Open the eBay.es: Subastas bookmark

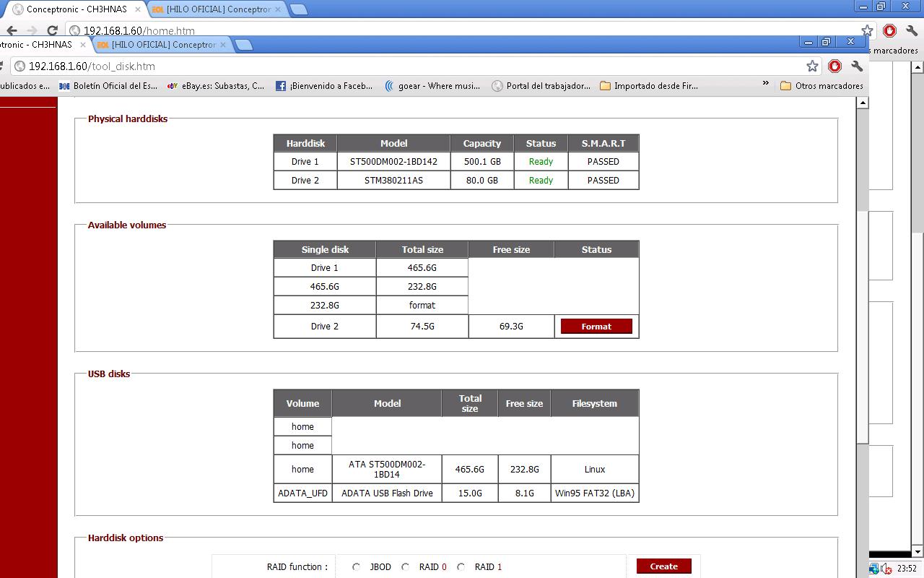coord(216,86)
